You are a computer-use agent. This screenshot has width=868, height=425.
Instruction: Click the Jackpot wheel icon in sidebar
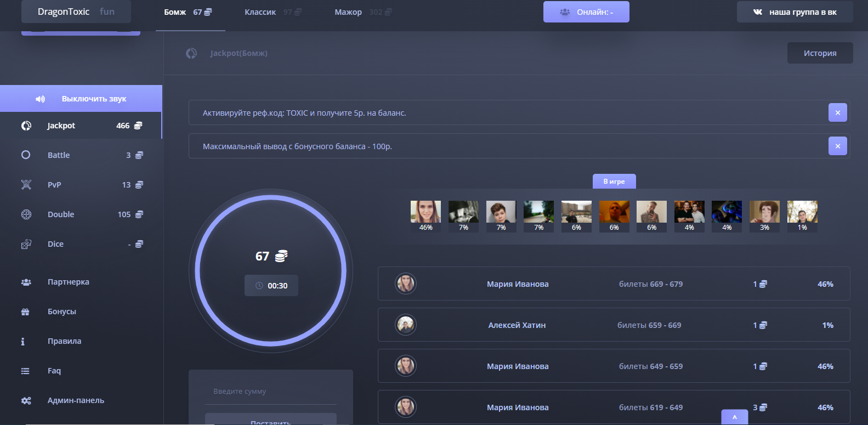point(26,126)
